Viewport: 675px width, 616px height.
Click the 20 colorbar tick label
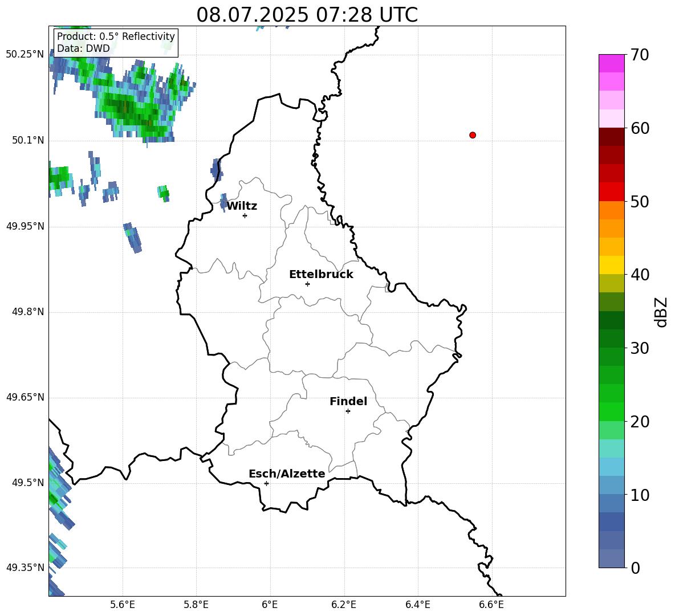pyautogui.click(x=639, y=421)
